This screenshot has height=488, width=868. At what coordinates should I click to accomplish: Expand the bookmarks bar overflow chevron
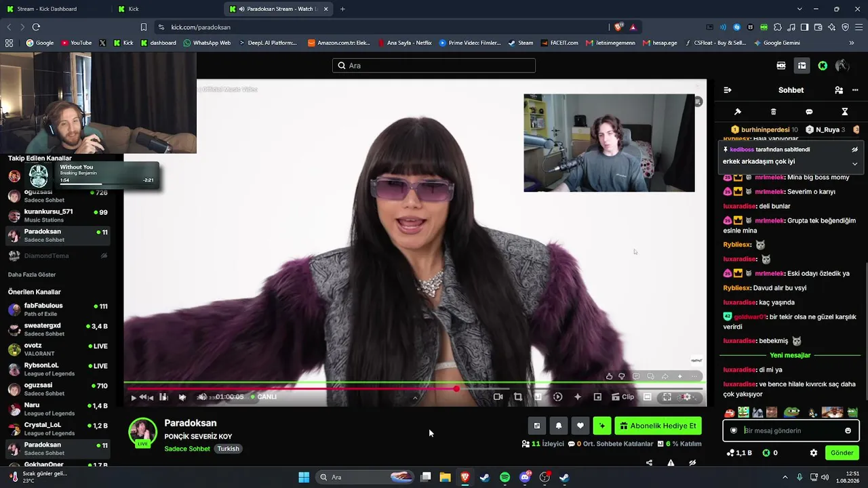[x=852, y=43]
